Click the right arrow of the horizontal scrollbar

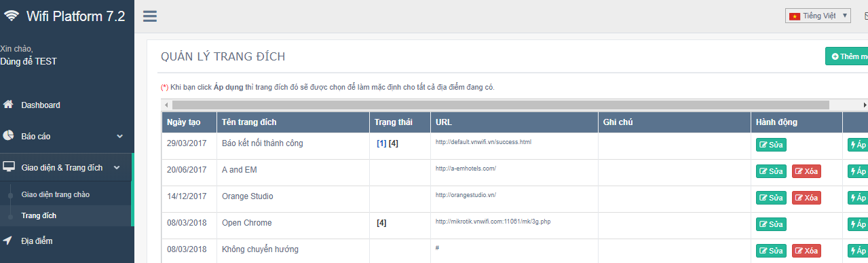click(x=865, y=105)
